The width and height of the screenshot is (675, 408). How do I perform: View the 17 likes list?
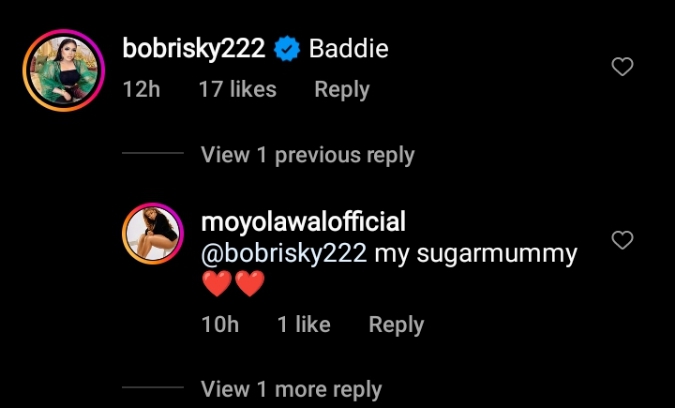click(x=237, y=90)
